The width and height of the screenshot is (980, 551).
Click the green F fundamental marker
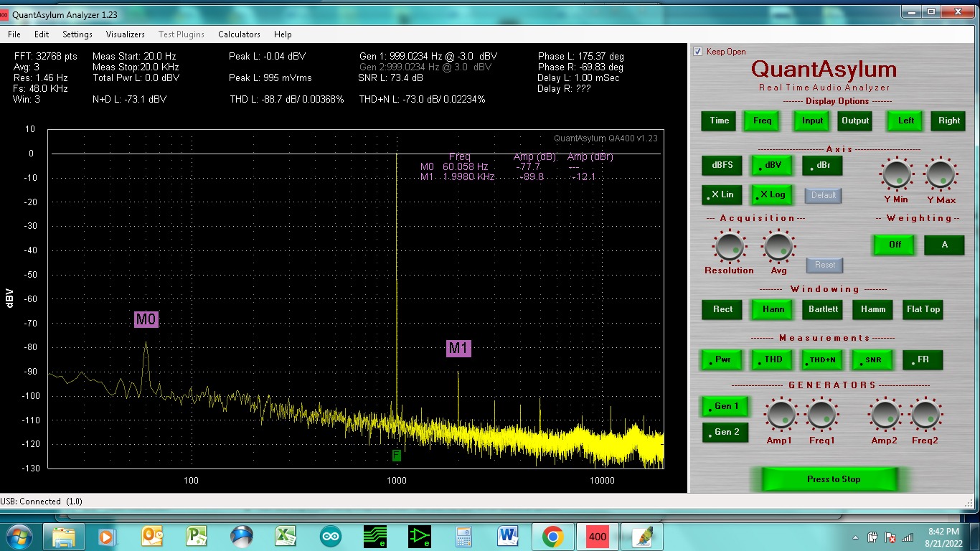pyautogui.click(x=396, y=455)
